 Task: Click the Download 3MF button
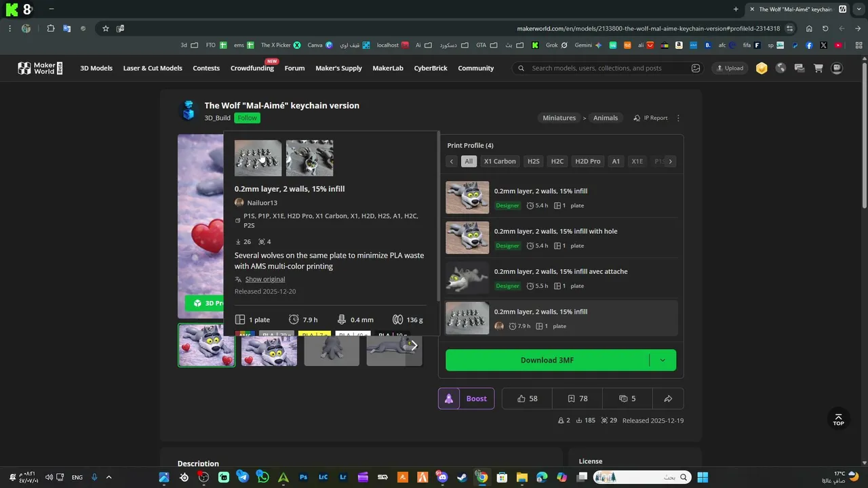547,360
